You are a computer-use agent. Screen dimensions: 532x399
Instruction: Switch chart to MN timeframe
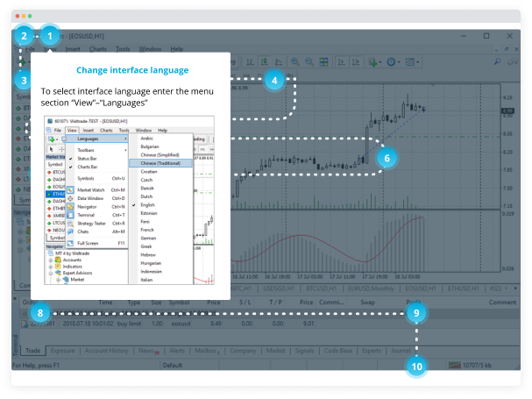(x=289, y=75)
